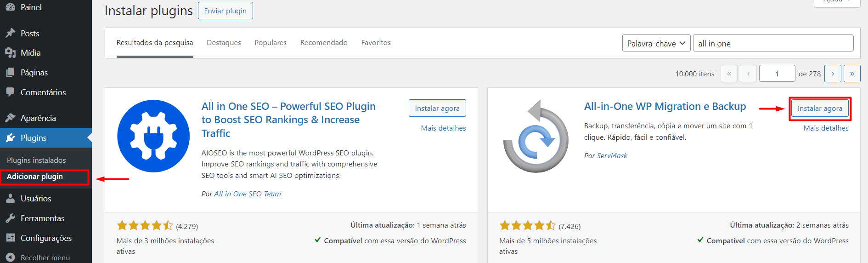The height and width of the screenshot is (263, 868).
Task: Click the Enviar plugin button
Action: click(x=225, y=11)
